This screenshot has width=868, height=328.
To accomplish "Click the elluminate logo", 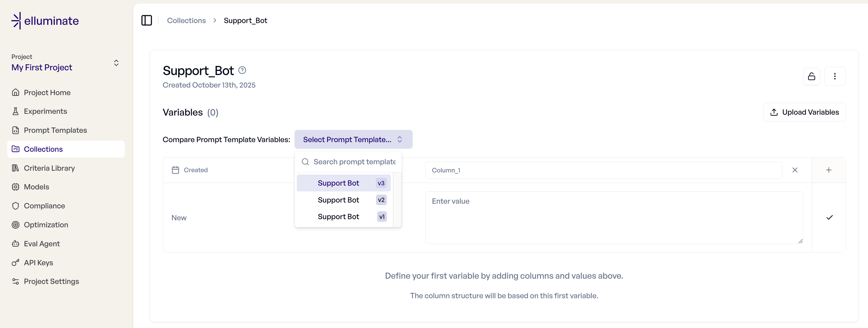I will 45,21.
